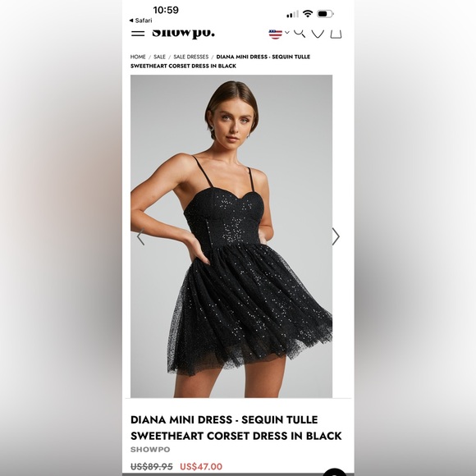This screenshot has height=476, width=476.
Task: Open the US flag country selector
Action: (275, 34)
